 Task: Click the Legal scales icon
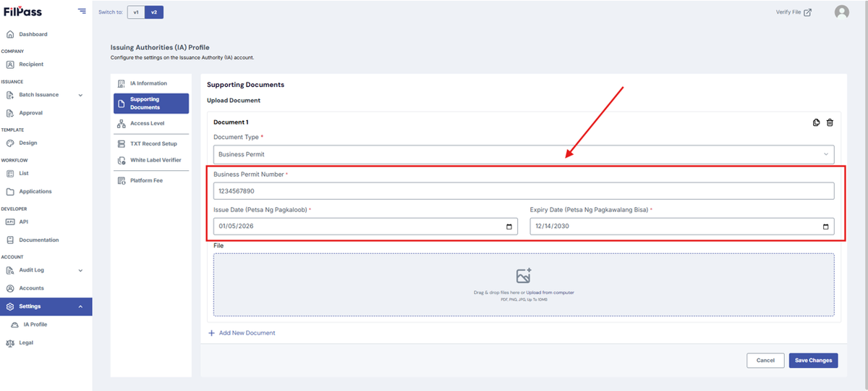pos(10,342)
